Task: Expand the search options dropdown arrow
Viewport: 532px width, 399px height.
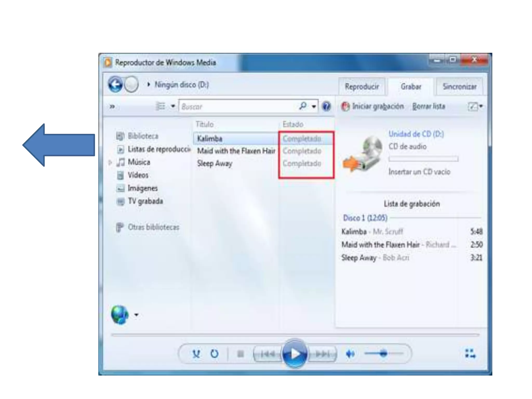Action: 314,106
